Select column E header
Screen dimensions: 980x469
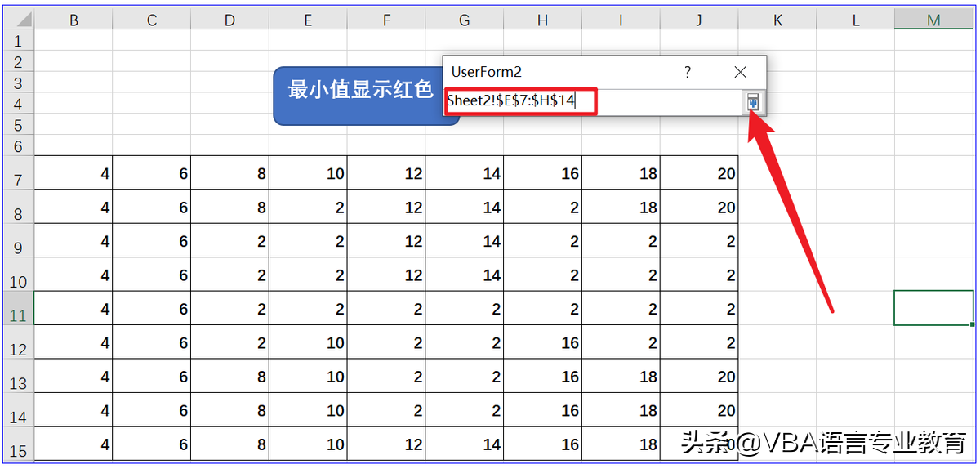[308, 20]
